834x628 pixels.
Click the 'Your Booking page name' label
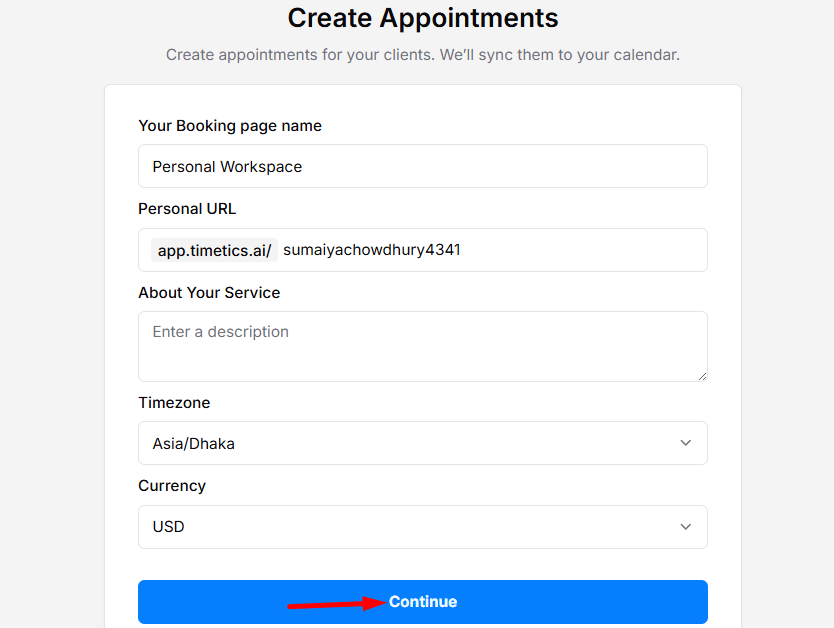(x=230, y=126)
